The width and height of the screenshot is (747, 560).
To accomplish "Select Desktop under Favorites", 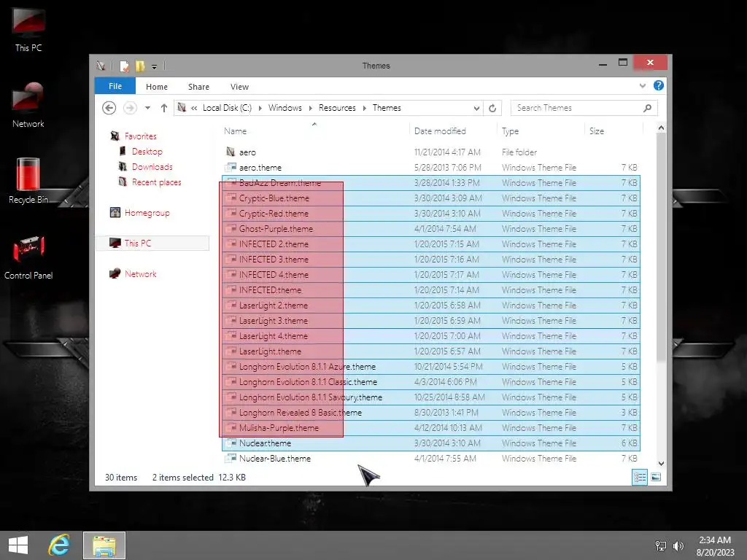I will [147, 152].
